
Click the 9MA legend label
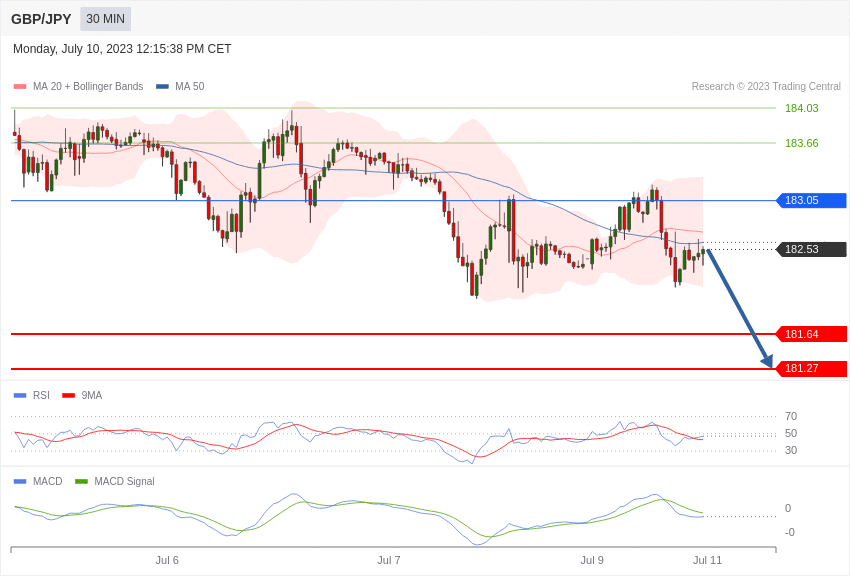[x=92, y=396]
